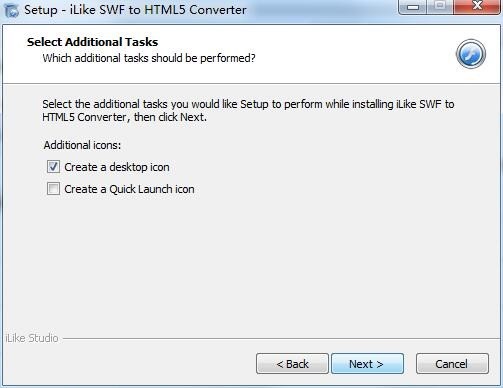Image resolution: width=503 pixels, height=388 pixels.
Task: Click the "Setup - iLike SWF to HTML5 Converter" title
Action: click(135, 10)
